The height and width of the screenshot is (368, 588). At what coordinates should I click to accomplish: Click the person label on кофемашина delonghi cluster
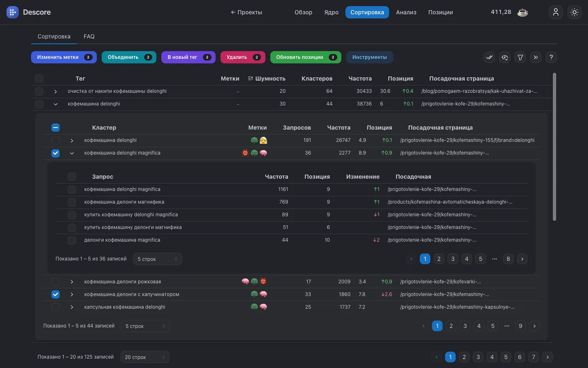coord(263,140)
